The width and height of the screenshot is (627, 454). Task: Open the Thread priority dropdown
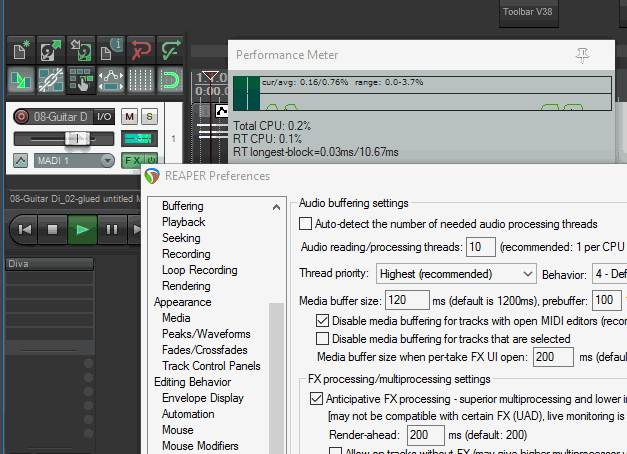[x=456, y=274]
